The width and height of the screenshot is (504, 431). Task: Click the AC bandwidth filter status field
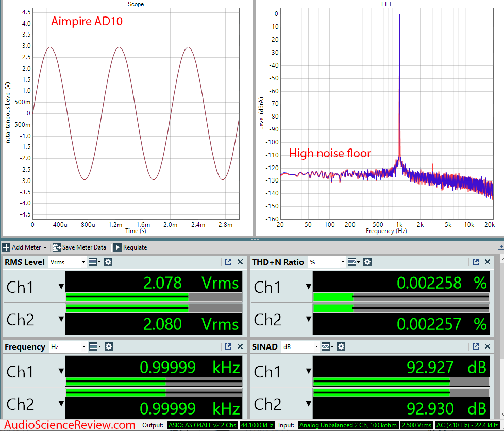467,425
